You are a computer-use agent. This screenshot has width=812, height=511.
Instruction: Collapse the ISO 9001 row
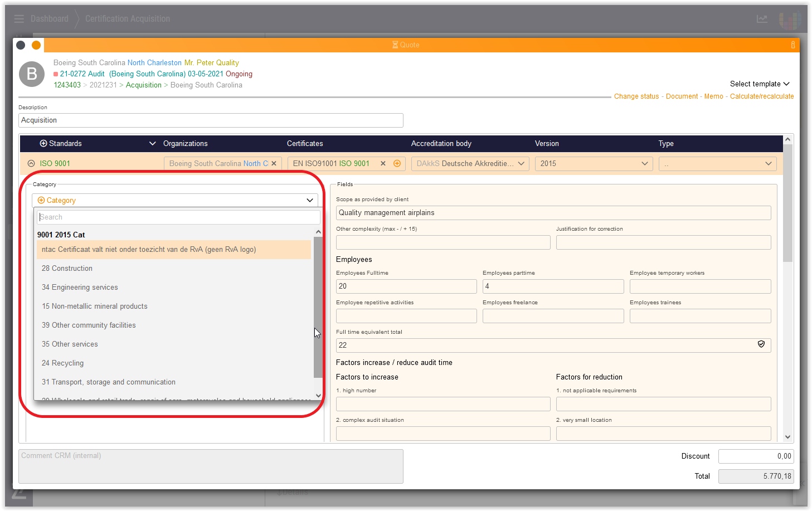[31, 164]
